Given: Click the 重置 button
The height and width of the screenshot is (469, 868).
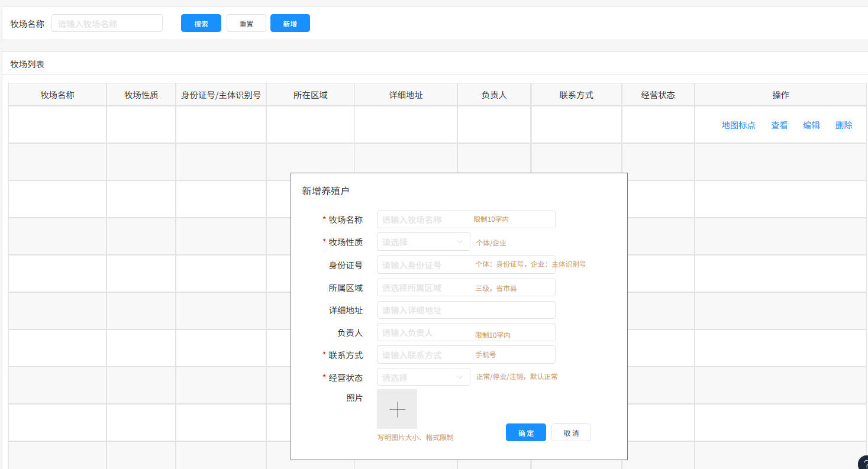Looking at the screenshot, I should (x=246, y=23).
